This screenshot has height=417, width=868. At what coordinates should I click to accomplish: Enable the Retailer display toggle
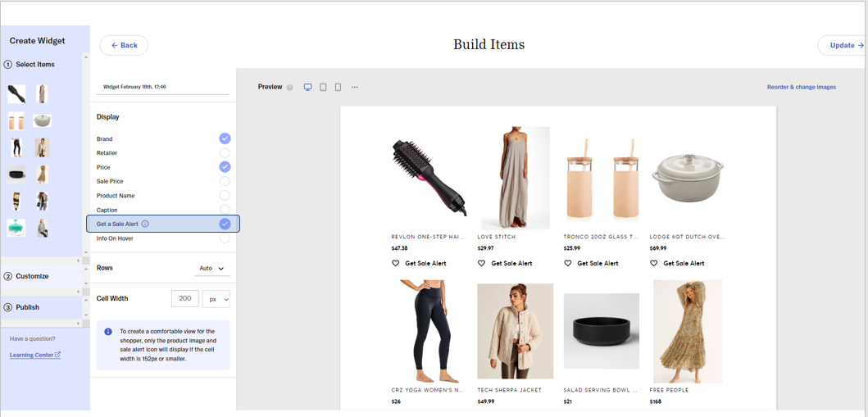[x=225, y=153]
